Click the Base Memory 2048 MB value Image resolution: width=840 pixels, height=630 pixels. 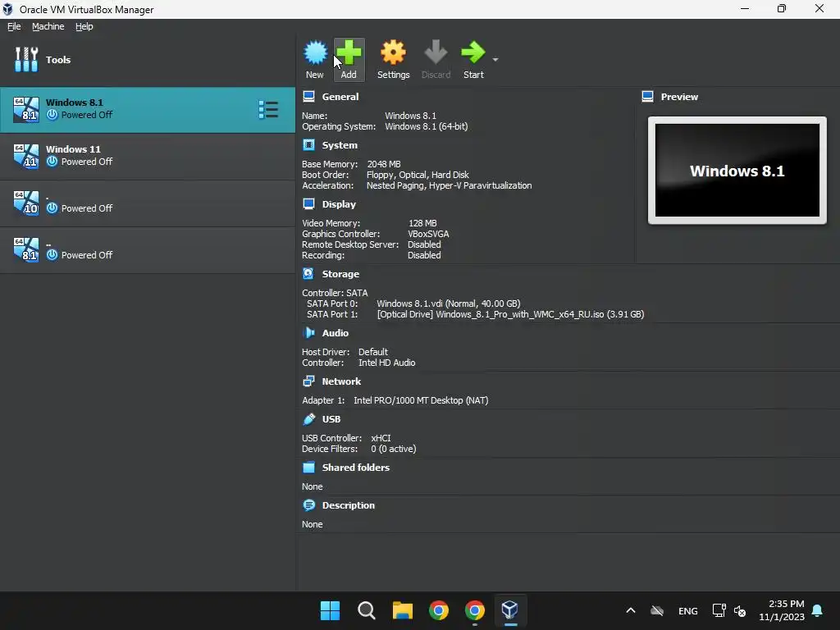click(x=384, y=164)
